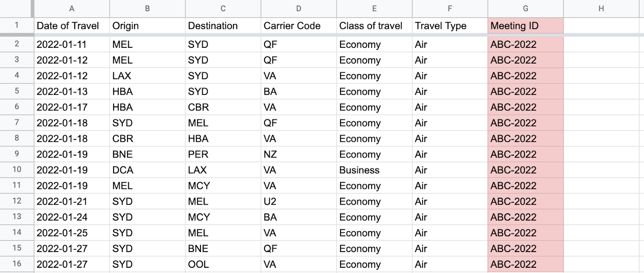Select the cell containing Business
Screen dimensions: 644x273
pos(374,170)
